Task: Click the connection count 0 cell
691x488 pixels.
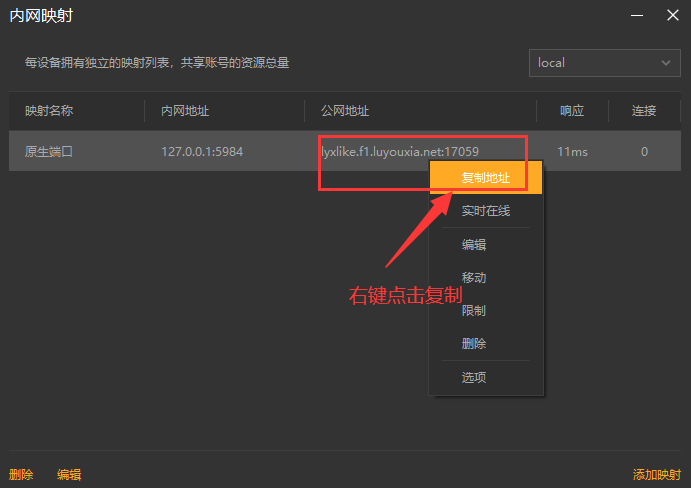Action: click(644, 152)
